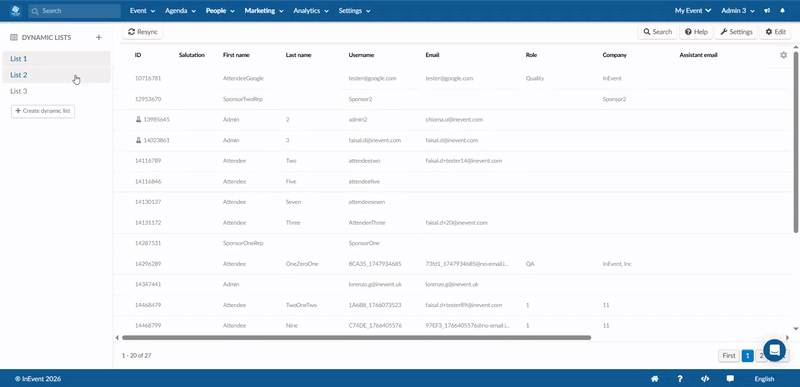Viewport: 800px width, 387px height.
Task: Click email cell chioma.o@inevent.com
Action: [x=454, y=120]
